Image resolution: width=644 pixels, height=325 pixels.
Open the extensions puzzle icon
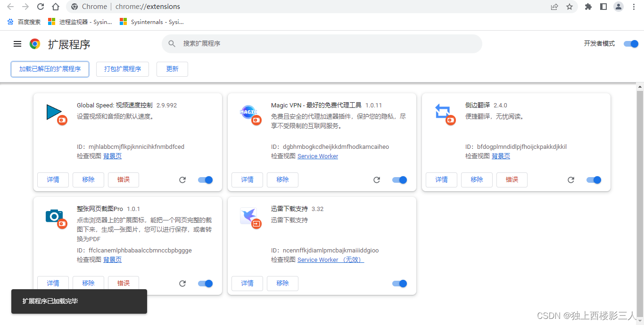coord(588,7)
